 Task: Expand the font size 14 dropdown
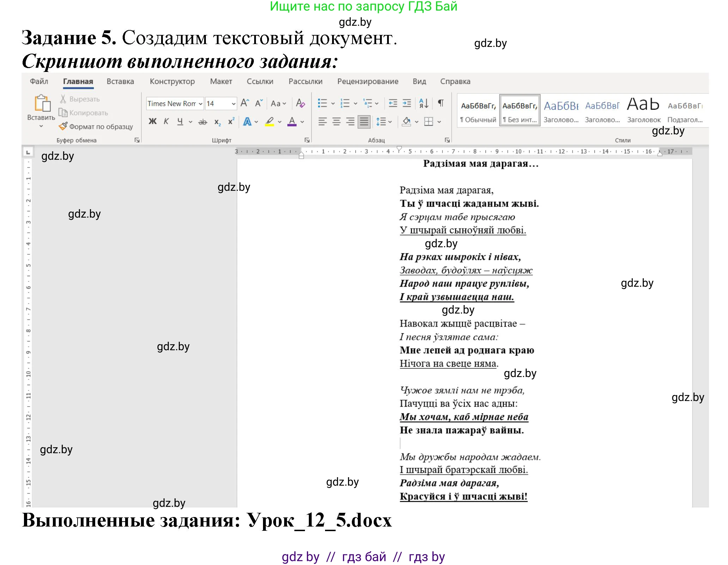(x=233, y=103)
